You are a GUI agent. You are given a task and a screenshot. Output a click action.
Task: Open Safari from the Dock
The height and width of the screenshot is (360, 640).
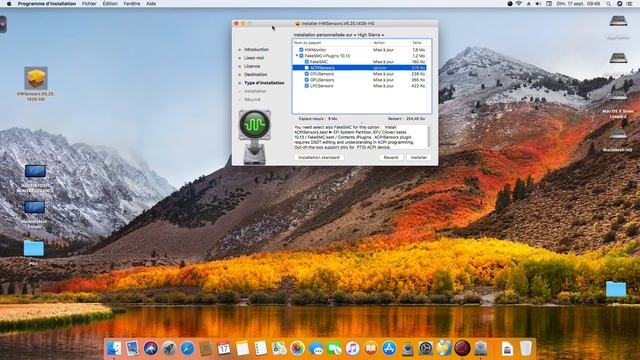point(187,348)
